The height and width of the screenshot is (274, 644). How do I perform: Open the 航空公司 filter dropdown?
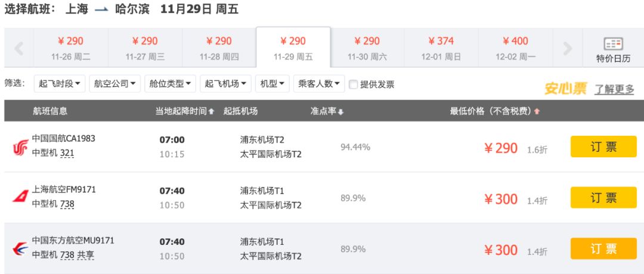pyautogui.click(x=114, y=83)
